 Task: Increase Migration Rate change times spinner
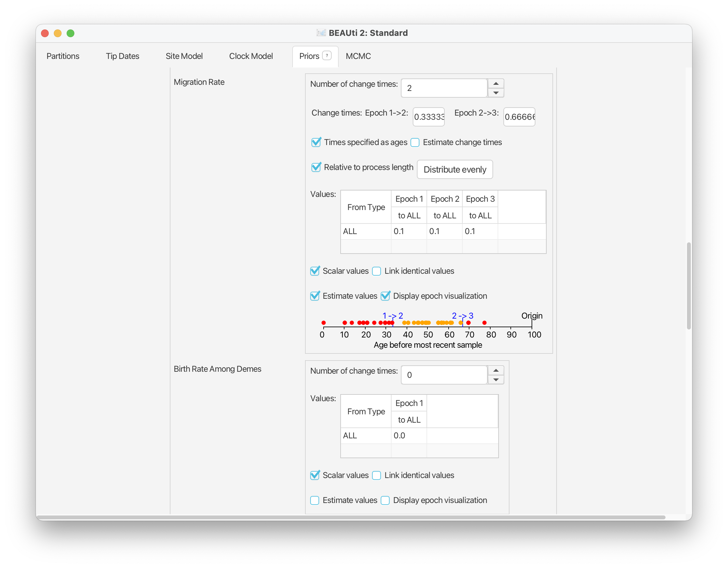pos(496,83)
